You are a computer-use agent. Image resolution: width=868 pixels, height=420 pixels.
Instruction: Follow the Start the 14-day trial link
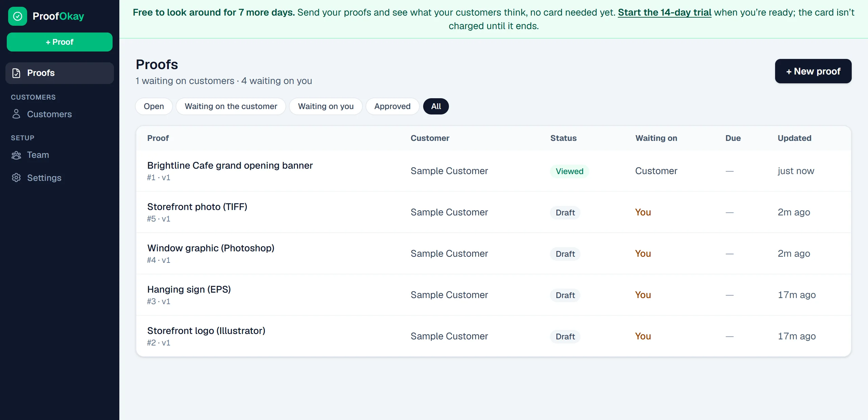(665, 13)
